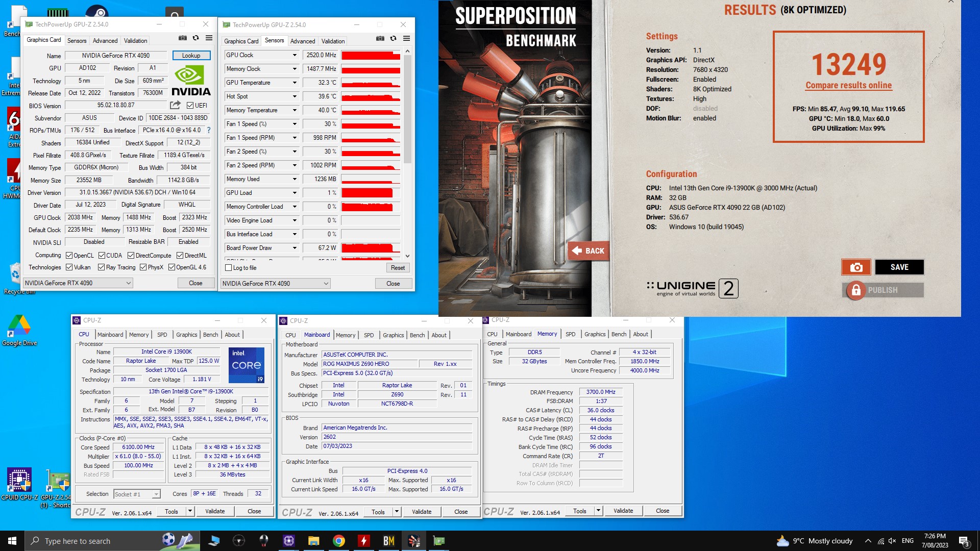Toggle the DirectCompute checkbox
980x551 pixels.
click(x=131, y=256)
